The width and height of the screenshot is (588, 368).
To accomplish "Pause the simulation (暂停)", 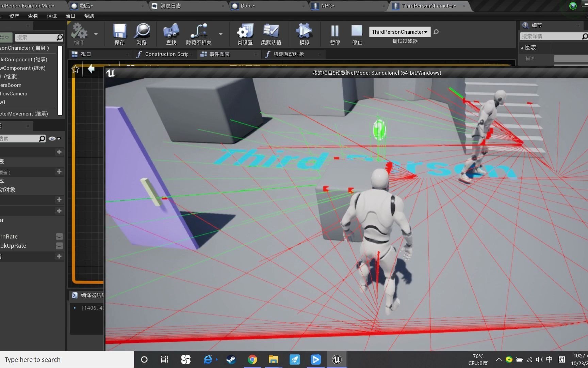I will 334,34.
